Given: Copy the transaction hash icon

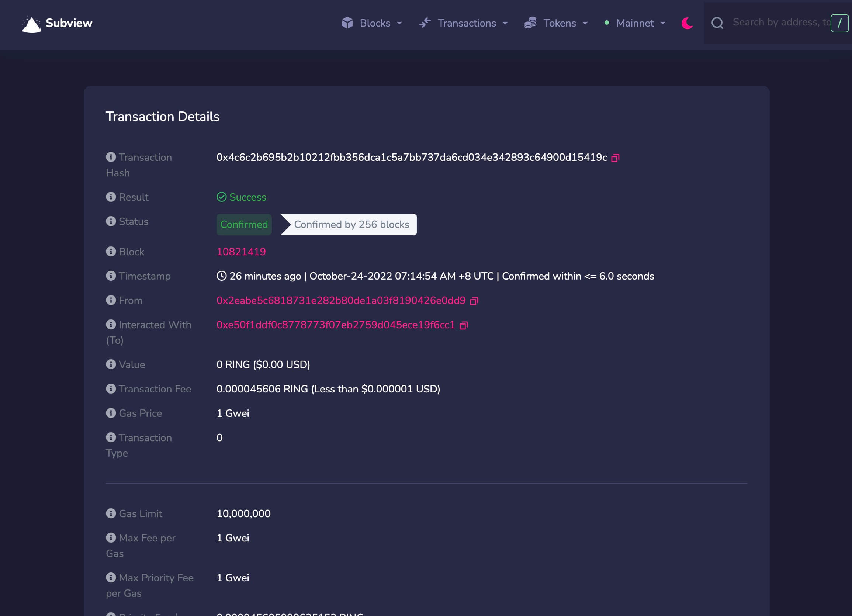Looking at the screenshot, I should click(615, 158).
